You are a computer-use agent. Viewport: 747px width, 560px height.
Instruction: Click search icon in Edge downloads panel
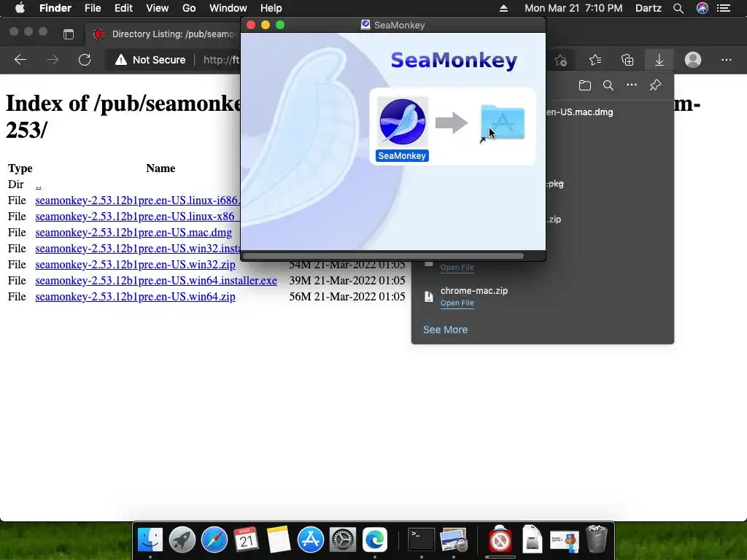[608, 85]
